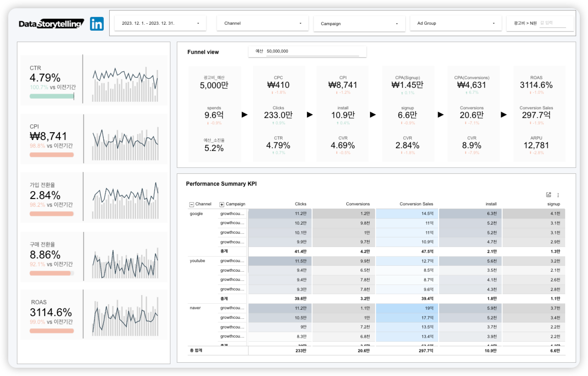Select the google channel row label

click(196, 214)
